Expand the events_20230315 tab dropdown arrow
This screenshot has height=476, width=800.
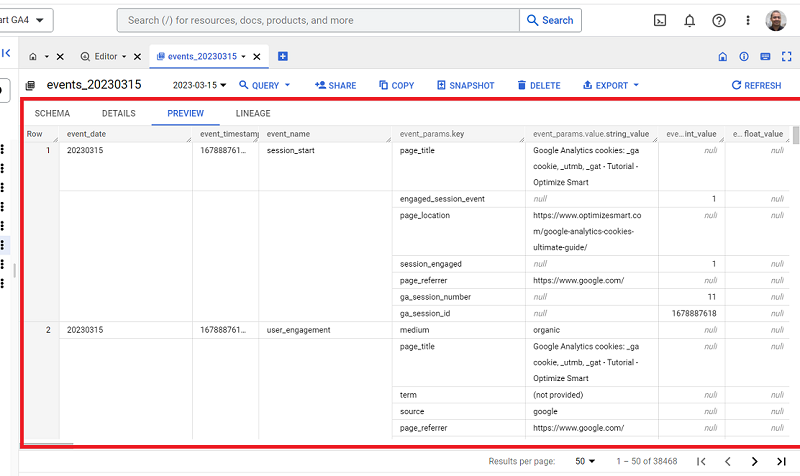click(x=243, y=57)
